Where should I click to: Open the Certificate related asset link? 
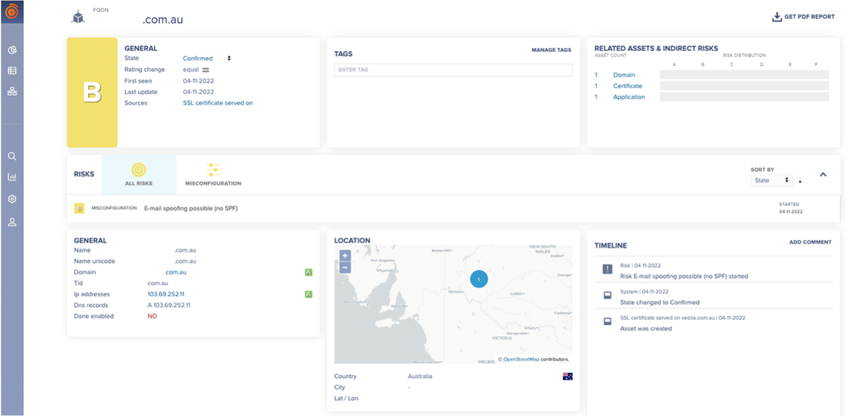[628, 86]
